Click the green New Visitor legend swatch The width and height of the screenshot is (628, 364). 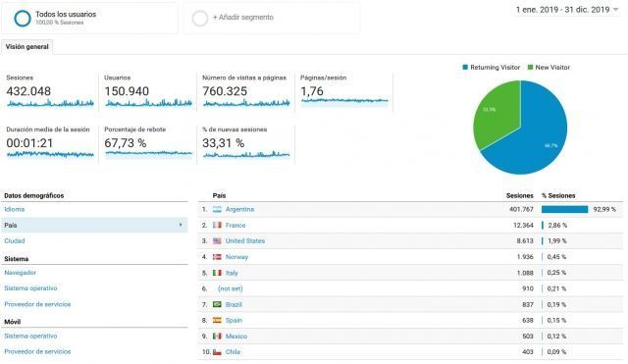tap(530, 68)
